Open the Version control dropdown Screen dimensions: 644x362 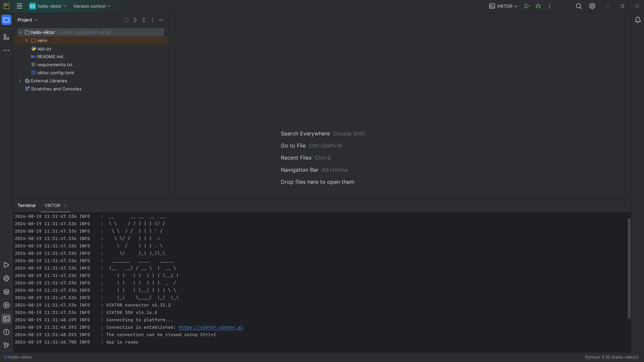91,6
